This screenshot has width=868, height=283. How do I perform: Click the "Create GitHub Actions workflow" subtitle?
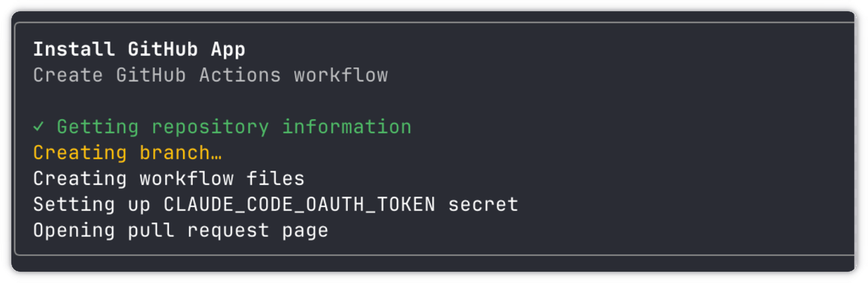210,75
